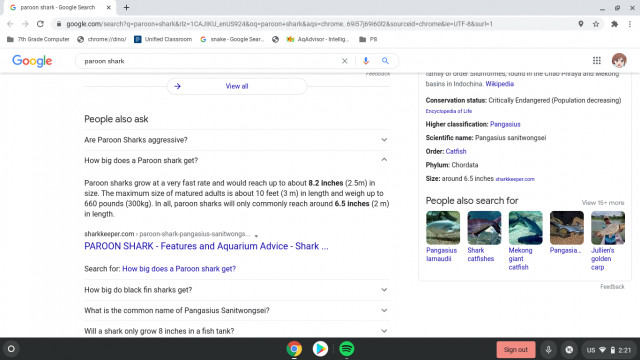Screen dimensions: 640x360
Task: Open sharkkeeper.com size source link
Action: (x=515, y=179)
